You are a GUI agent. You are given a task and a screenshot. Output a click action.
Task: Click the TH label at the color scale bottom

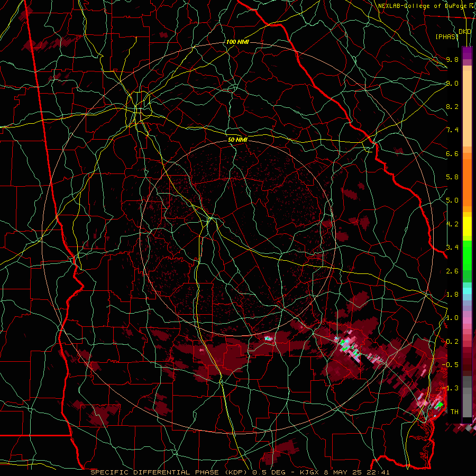pyautogui.click(x=454, y=412)
